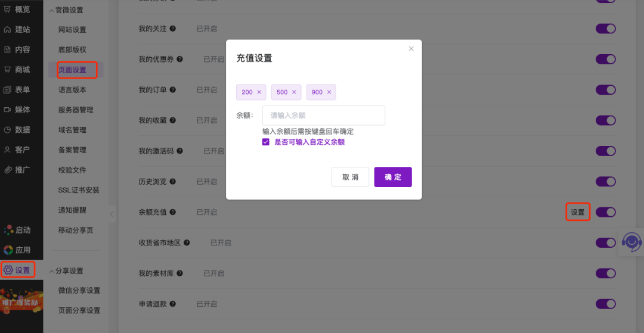Screen dimensions: 644x333
Task: Open 校验文件 menu item
Action: 72,170
